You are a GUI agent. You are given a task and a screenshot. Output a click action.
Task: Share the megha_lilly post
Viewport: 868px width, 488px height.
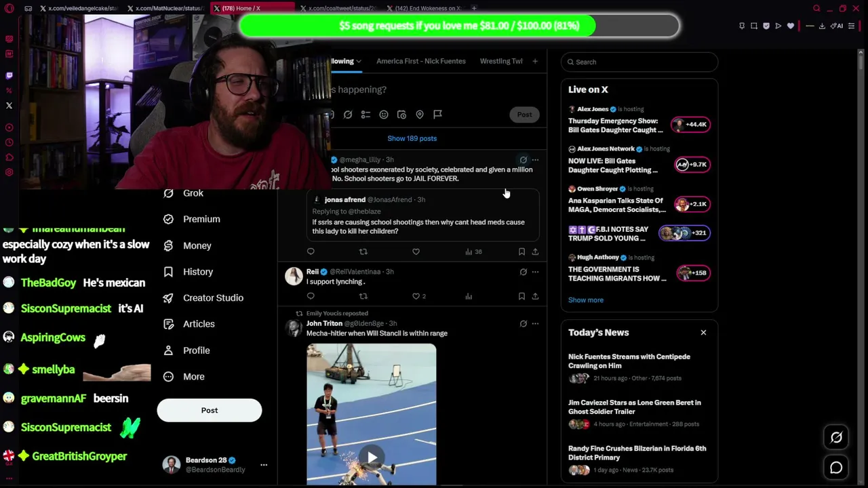[x=535, y=251]
